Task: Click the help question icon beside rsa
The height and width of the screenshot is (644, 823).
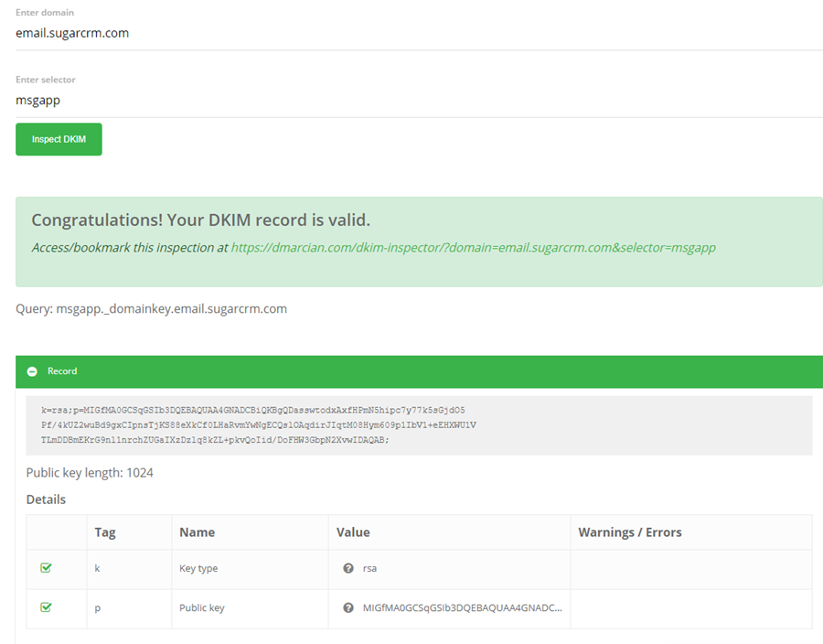Action: 348,568
